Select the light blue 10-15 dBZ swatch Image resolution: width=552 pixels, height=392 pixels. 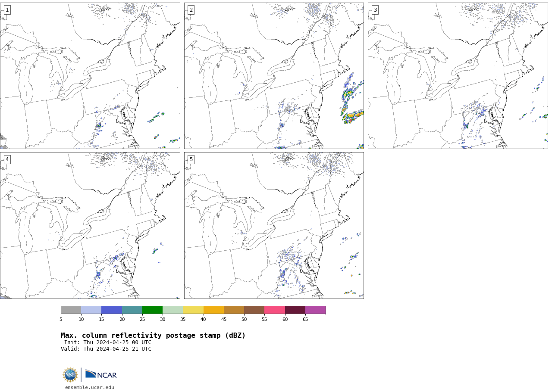tap(91, 310)
